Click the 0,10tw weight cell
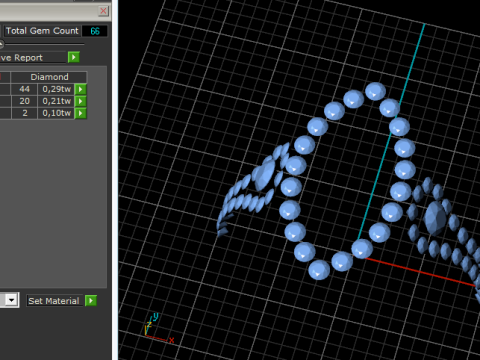Screen dimensions: 480x360 point(56,113)
